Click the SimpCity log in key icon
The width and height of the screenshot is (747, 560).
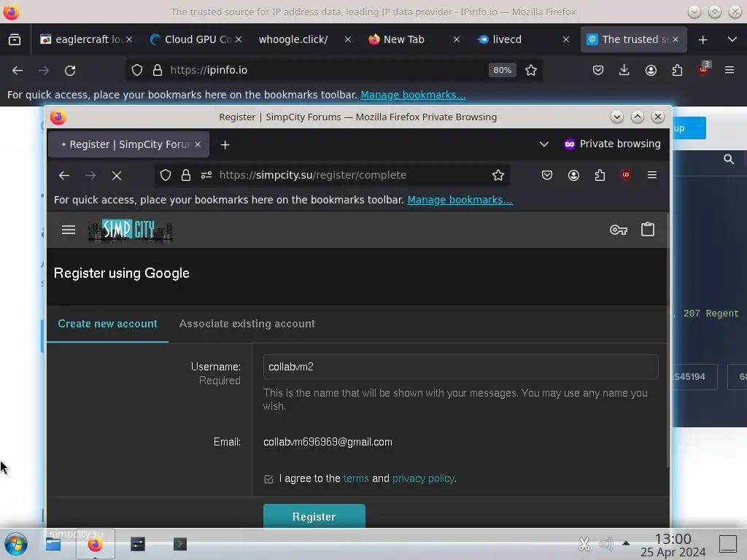point(619,230)
